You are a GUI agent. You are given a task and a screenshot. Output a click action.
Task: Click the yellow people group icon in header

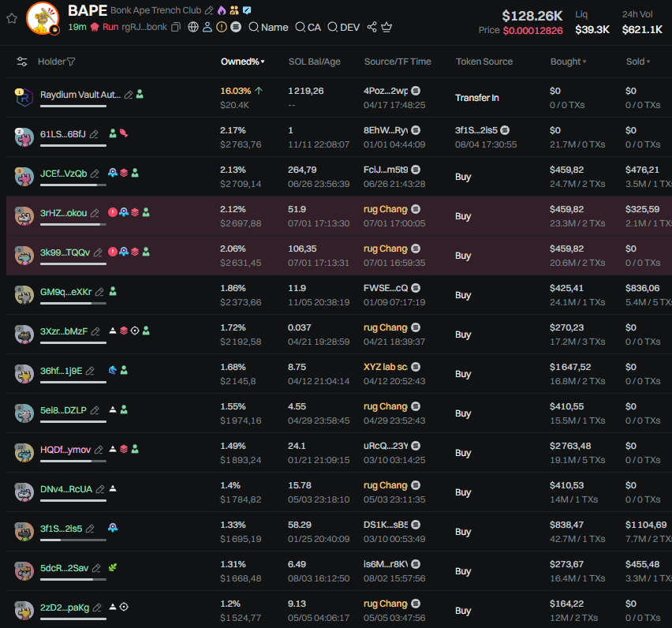[234, 10]
